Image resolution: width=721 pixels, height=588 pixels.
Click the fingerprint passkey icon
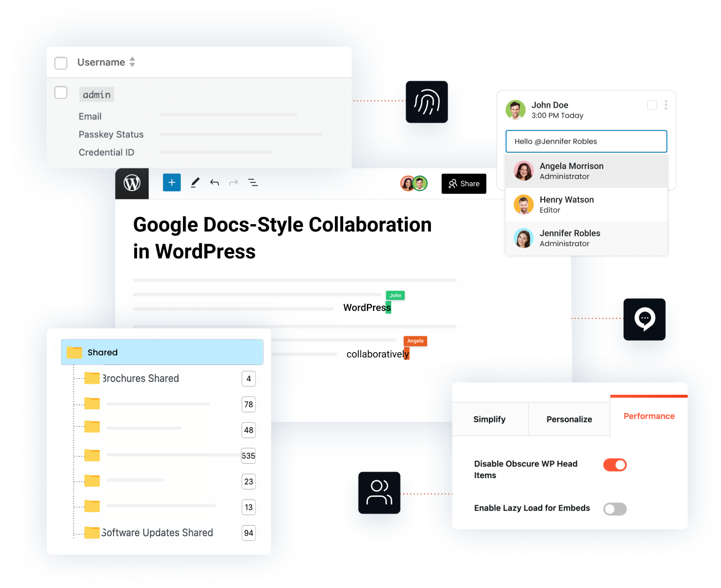coord(427,102)
